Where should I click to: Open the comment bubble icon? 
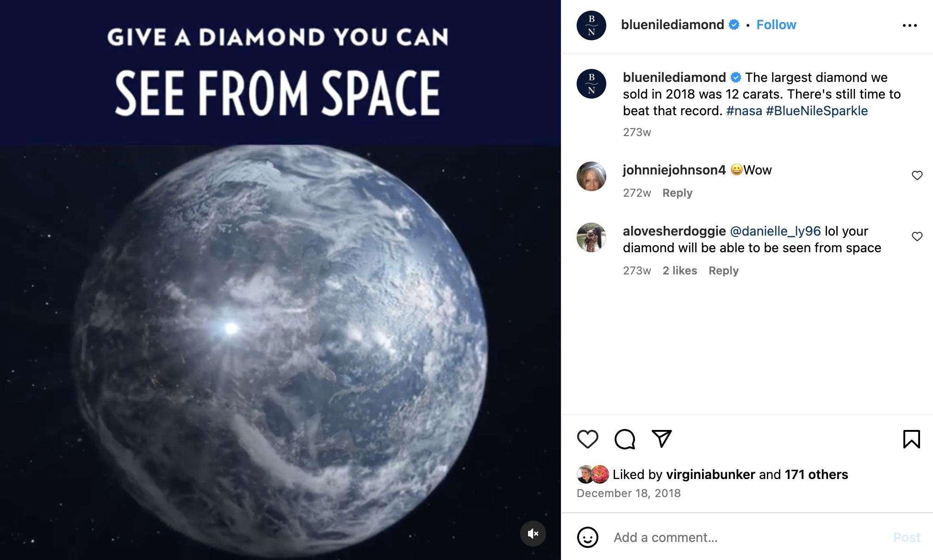pos(625,439)
